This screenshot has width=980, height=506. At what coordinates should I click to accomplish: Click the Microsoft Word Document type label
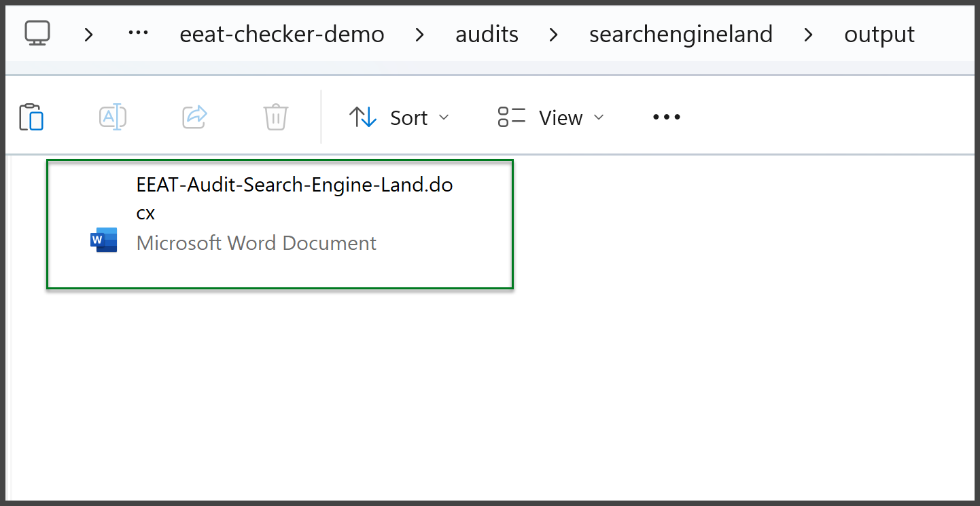click(256, 243)
